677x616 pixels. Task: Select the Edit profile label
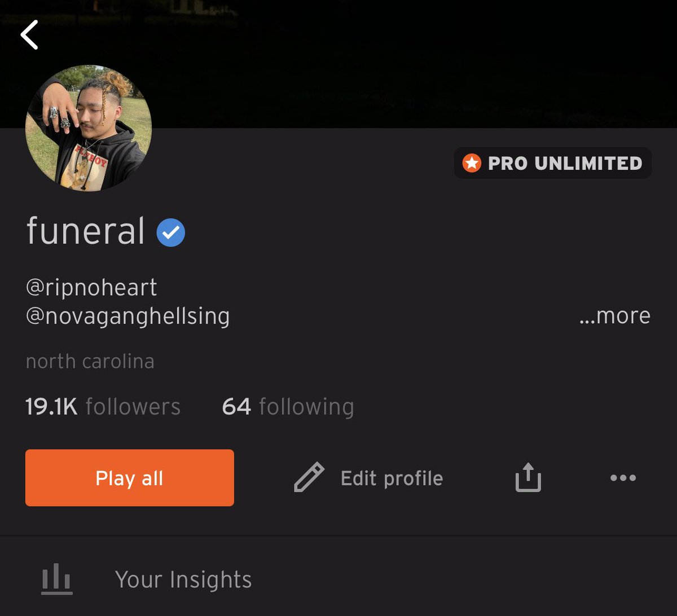(x=392, y=478)
